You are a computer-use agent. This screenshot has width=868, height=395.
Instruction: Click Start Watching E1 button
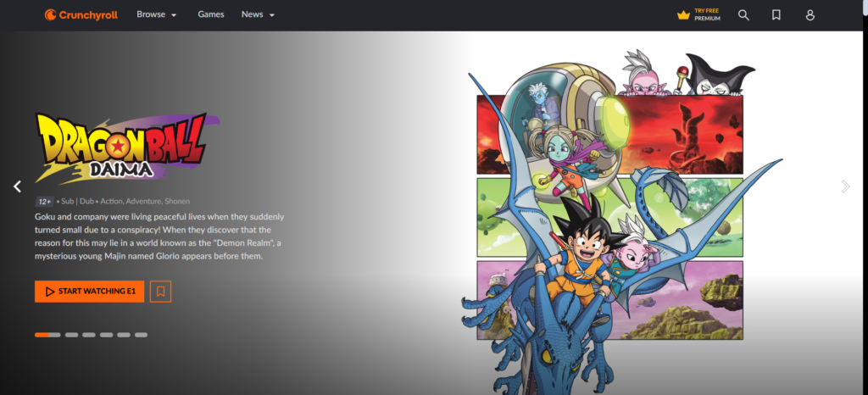(x=89, y=292)
